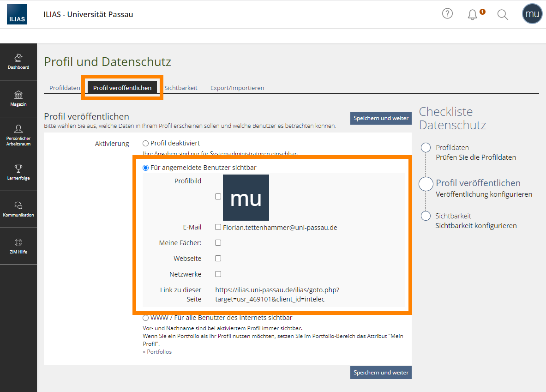Select the Profil deaktiviert radio option
The height and width of the screenshot is (392, 546).
(145, 143)
